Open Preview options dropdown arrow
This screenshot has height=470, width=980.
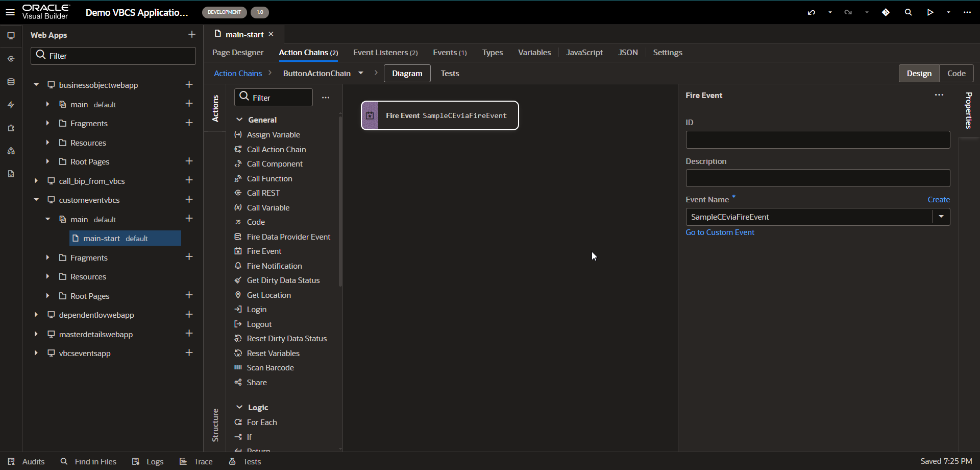pyautogui.click(x=948, y=12)
